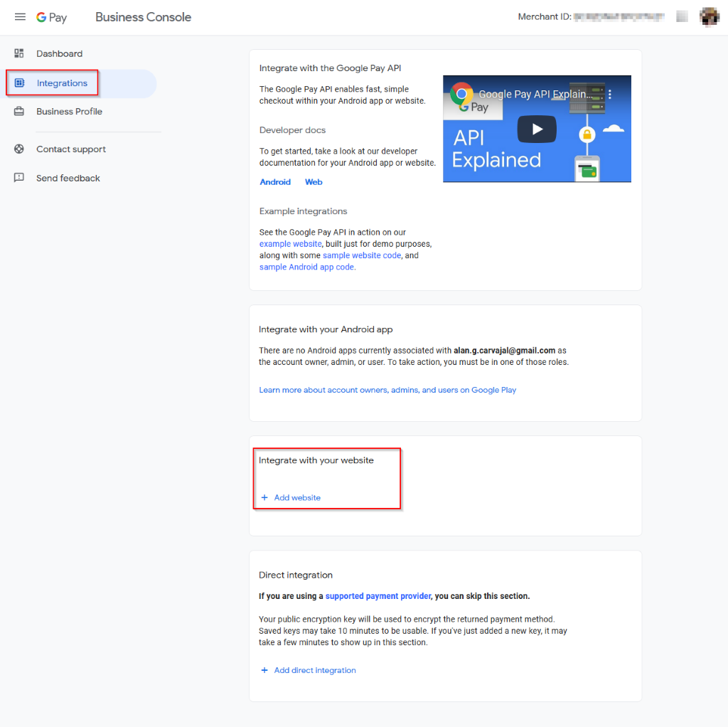Click the plus icon beside Add website
The height and width of the screenshot is (727, 728).
[264, 497]
